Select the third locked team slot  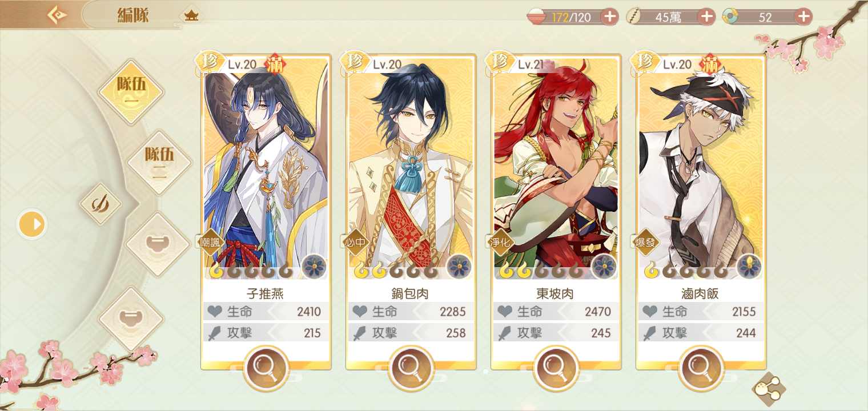(x=158, y=244)
